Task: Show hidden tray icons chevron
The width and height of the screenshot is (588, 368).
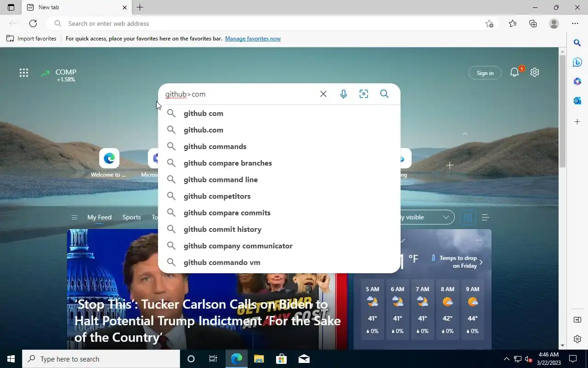Action: pos(507,359)
